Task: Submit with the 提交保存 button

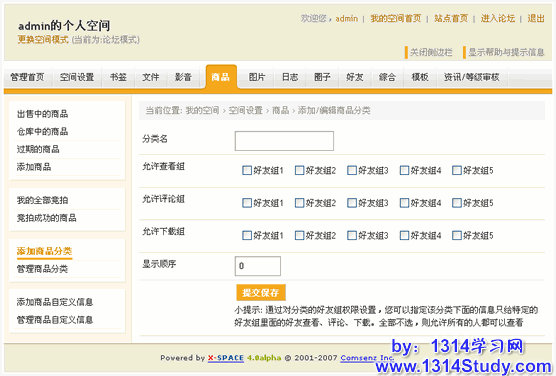Action: tap(261, 293)
